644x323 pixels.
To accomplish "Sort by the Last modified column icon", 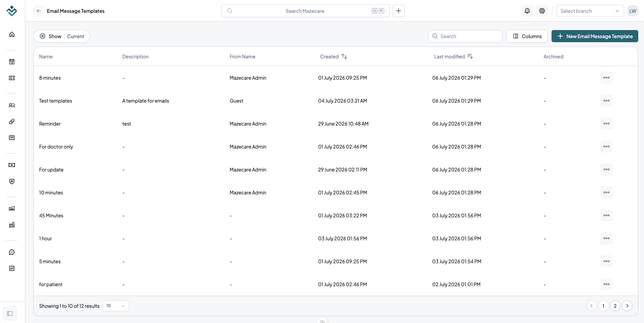I will tap(470, 56).
